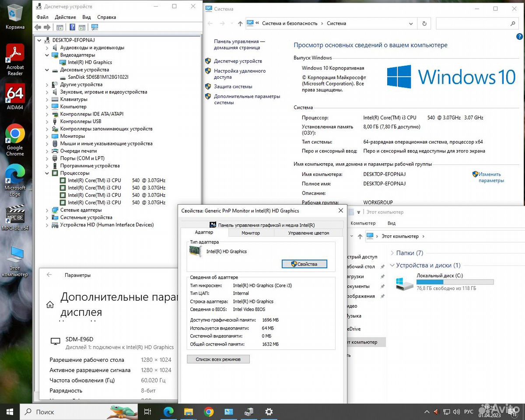Click the 'РУС' language indicator in tray
Viewport: 525px width, 420px height.
coord(469,412)
